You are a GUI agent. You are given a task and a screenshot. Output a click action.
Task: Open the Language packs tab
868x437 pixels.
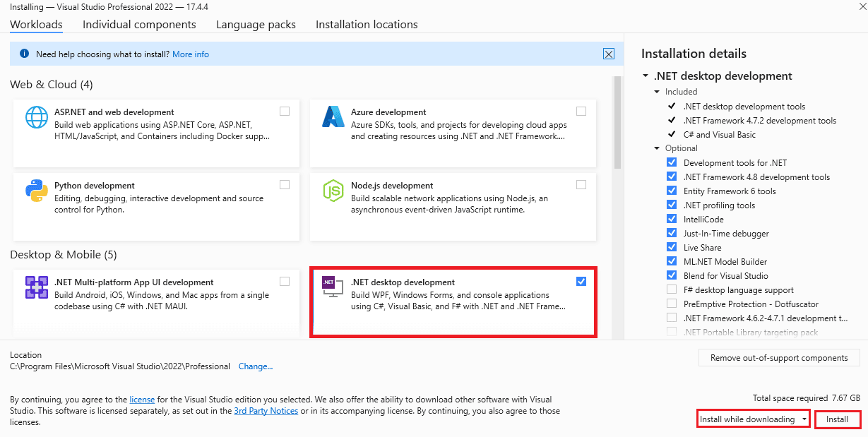tap(256, 24)
